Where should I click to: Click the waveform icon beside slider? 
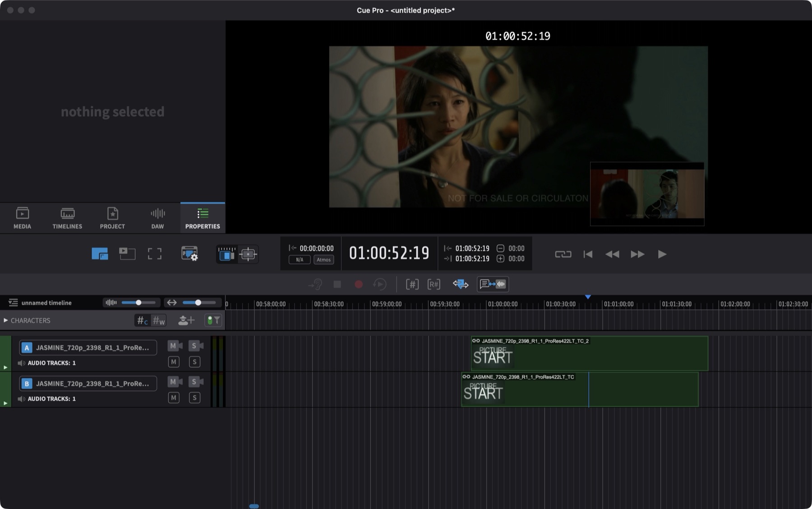(111, 303)
